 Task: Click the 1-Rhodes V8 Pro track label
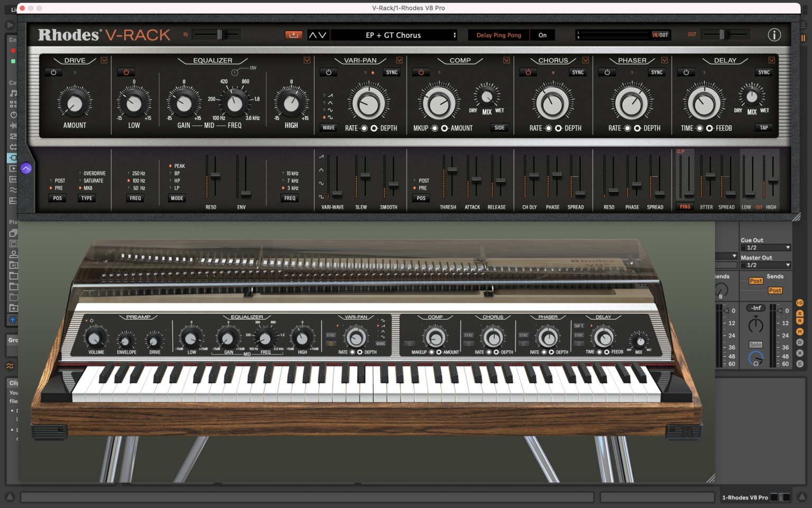[x=745, y=497]
